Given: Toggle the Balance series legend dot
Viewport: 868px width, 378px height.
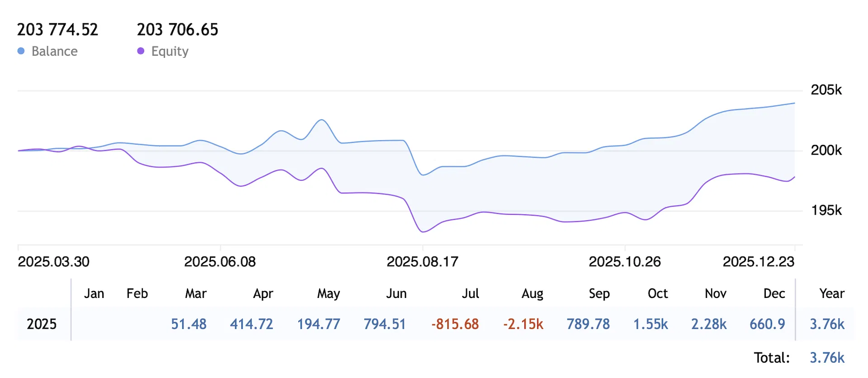Looking at the screenshot, I should tap(21, 51).
